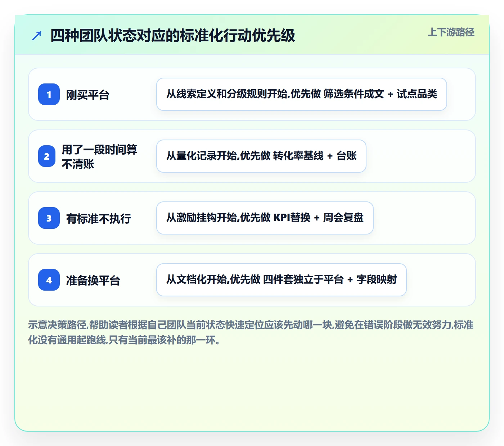Click the number 2 badge beside 用了一段时间算不清账
The height and width of the screenshot is (446, 504).
47,156
